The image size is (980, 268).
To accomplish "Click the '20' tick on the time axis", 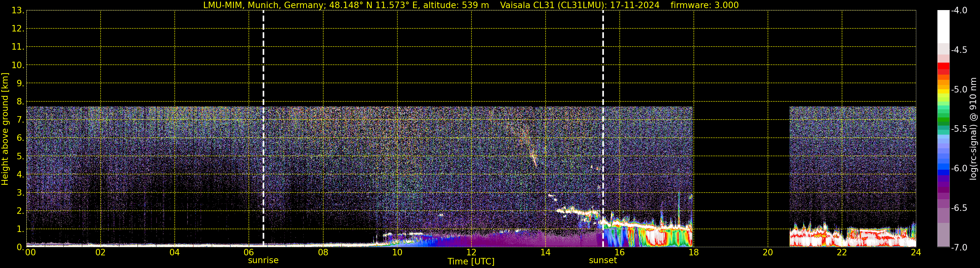I will pos(768,252).
